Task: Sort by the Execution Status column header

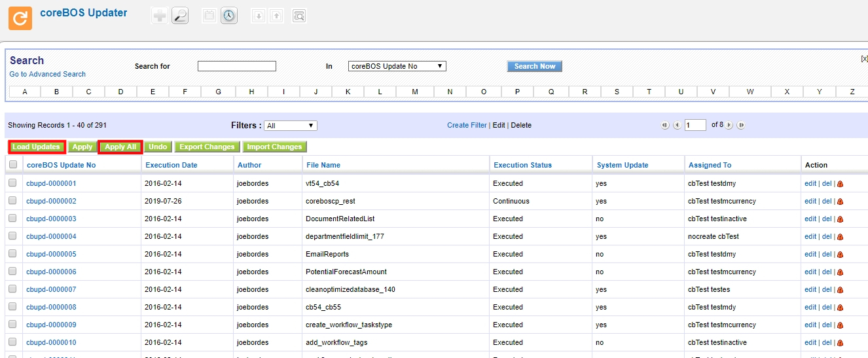Action: (522, 165)
